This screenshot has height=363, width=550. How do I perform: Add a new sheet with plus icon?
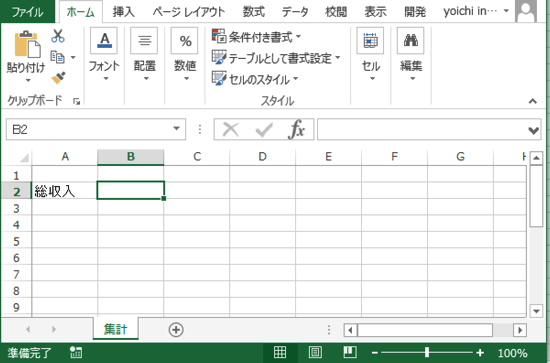tap(176, 330)
